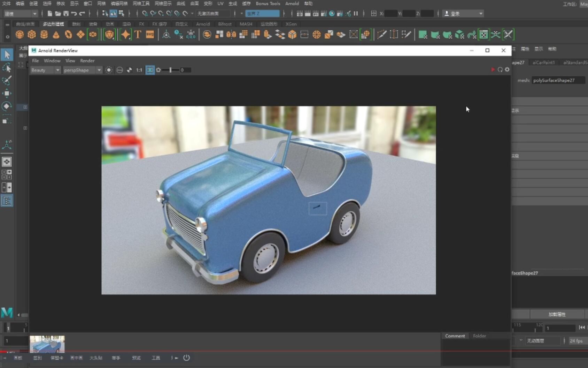
Task: Open the Beauty AOV dropdown
Action: [x=45, y=70]
